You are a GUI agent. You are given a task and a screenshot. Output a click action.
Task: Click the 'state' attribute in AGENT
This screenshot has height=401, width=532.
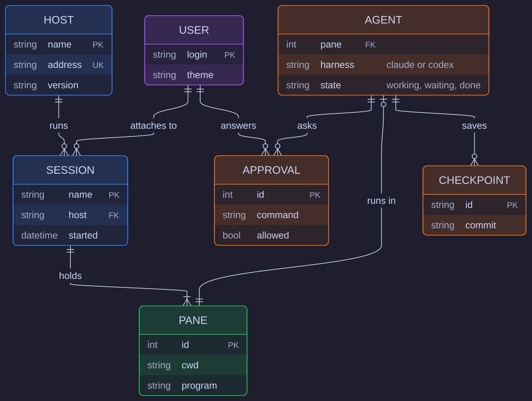tap(331, 85)
